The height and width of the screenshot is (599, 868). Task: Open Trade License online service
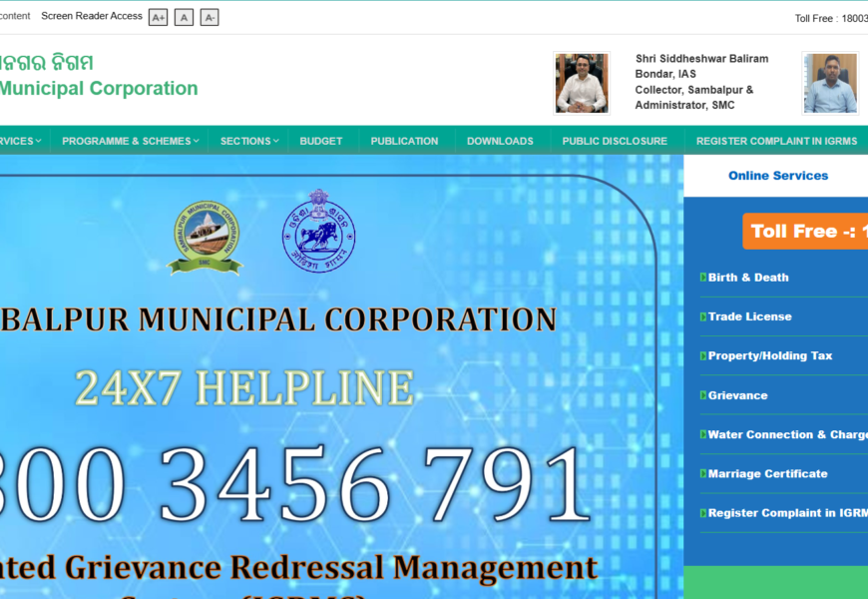point(749,316)
